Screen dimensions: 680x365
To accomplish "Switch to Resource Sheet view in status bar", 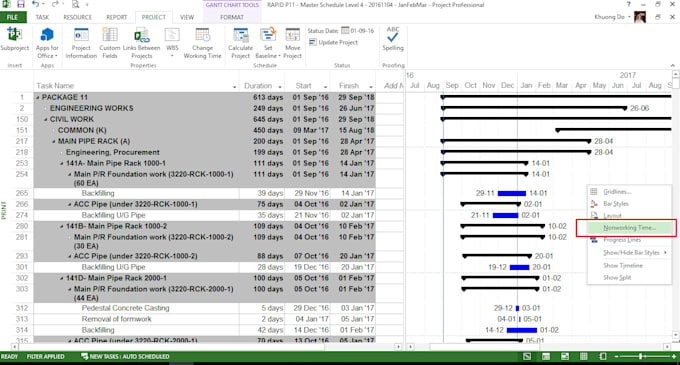I will (584, 356).
